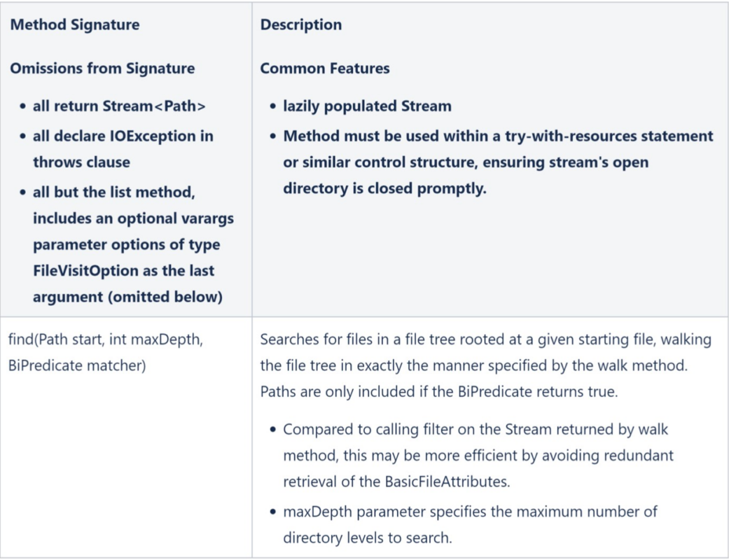
Task: Click the "Paths are only included" sentence
Action: point(439,391)
